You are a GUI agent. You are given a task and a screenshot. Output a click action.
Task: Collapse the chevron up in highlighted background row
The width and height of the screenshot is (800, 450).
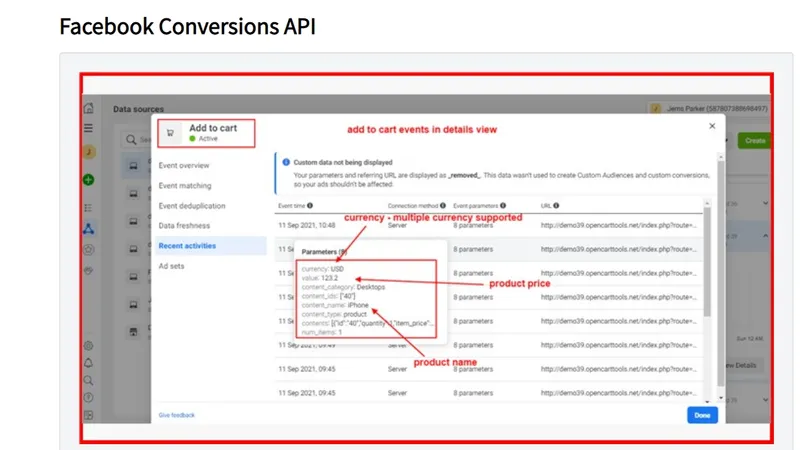765,236
